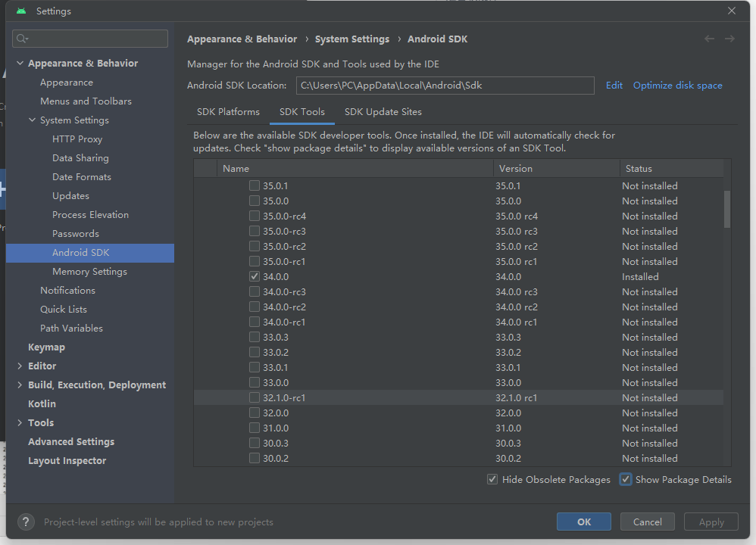Viewport: 756px width, 545px height.
Task: Click the Installed status of 34.0.0
Action: [x=640, y=276]
